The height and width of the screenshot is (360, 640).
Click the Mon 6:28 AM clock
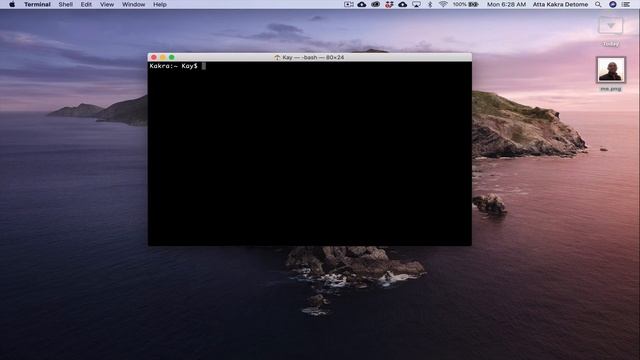(x=506, y=4)
